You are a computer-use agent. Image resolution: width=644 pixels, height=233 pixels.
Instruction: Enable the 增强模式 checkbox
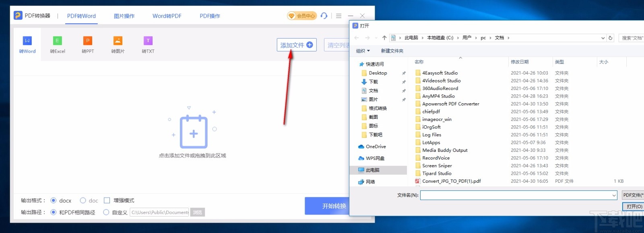107,200
